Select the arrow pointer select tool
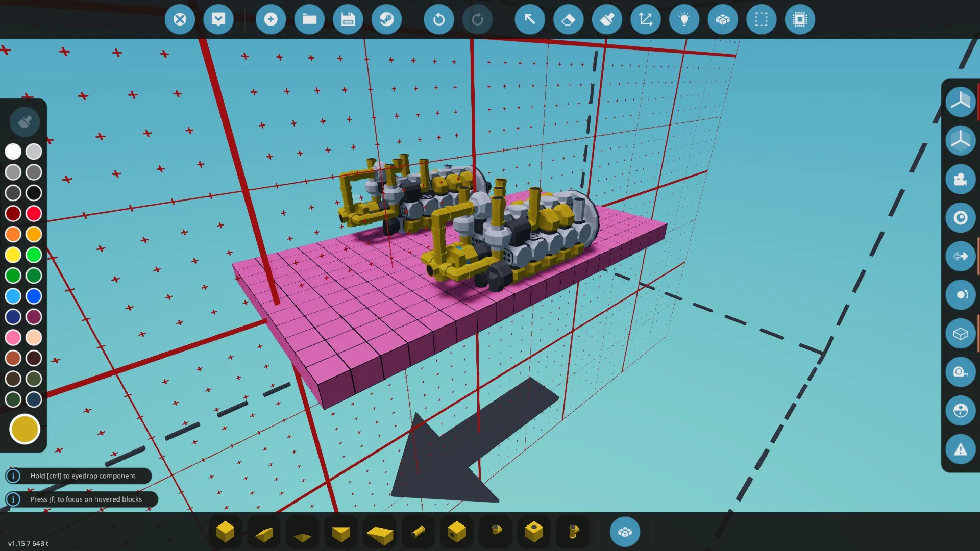The height and width of the screenshot is (551, 980). (529, 19)
